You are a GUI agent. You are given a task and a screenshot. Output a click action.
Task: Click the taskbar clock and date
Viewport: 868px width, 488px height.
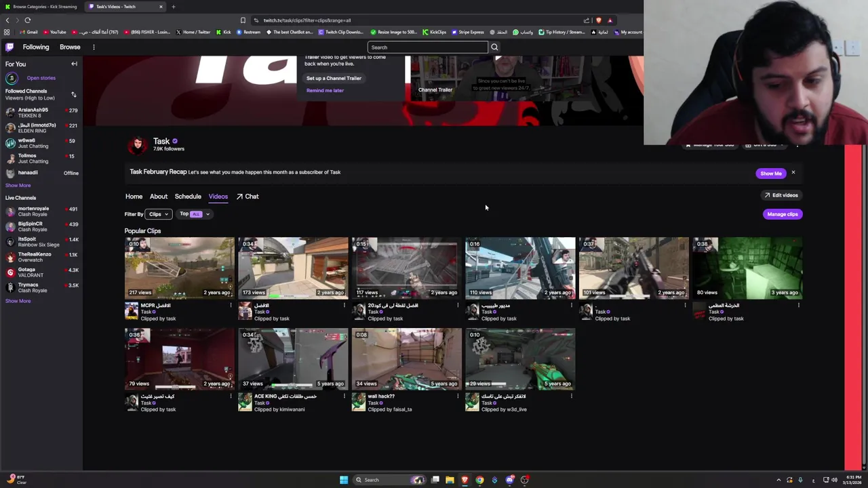[x=853, y=480]
